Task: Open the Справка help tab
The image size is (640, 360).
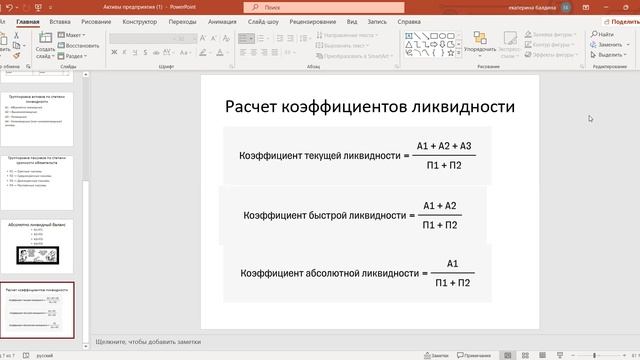Action: [x=409, y=22]
